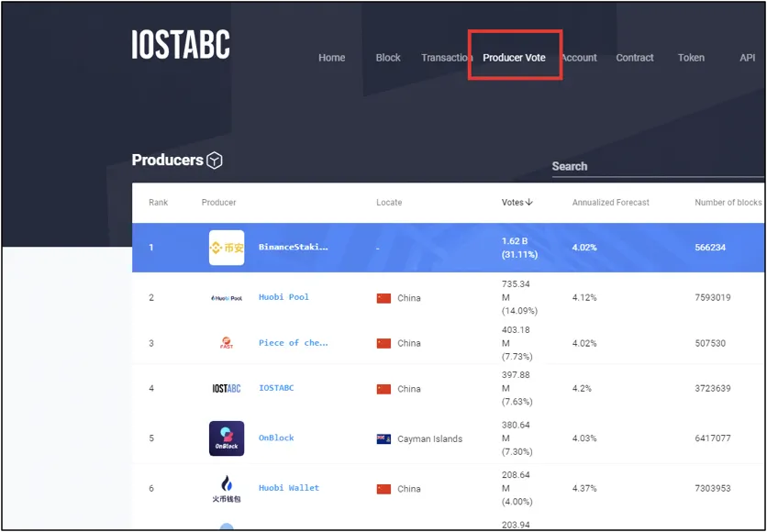Open the Contract menu item
Image resolution: width=767 pixels, height=532 pixels.
(635, 58)
